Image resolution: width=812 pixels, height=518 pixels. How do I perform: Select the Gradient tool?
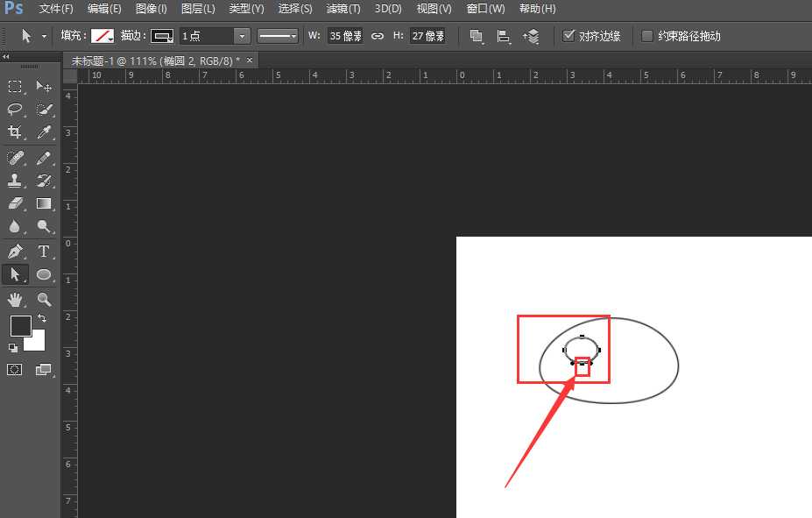coord(45,203)
